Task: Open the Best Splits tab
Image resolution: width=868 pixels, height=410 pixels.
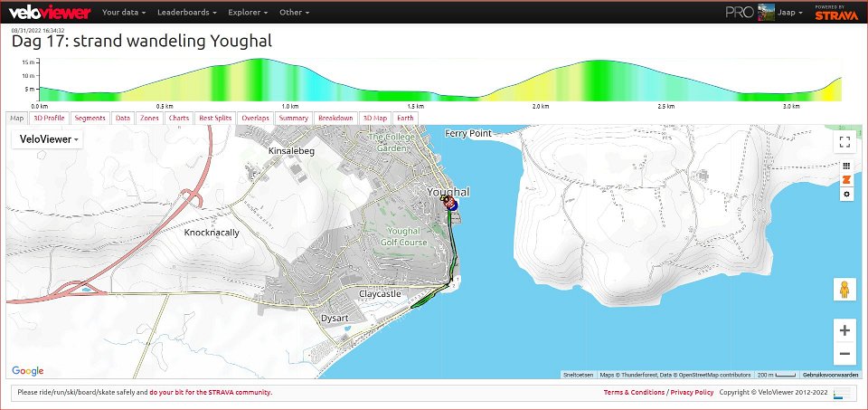Action: (215, 118)
